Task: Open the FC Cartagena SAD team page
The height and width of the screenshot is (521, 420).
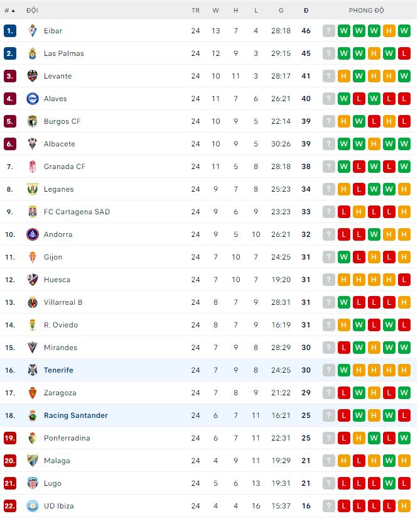Action: click(77, 212)
